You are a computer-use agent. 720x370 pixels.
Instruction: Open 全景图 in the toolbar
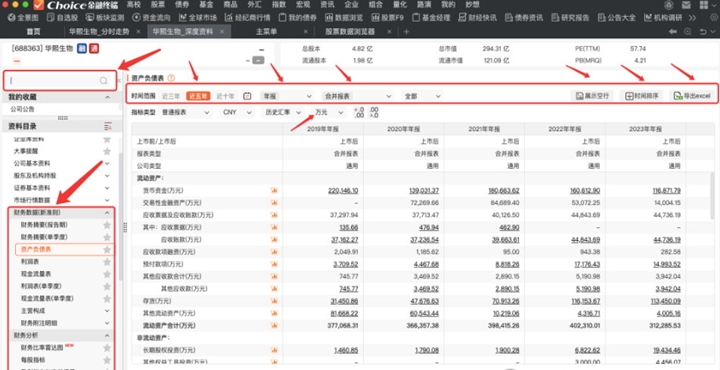24,18
